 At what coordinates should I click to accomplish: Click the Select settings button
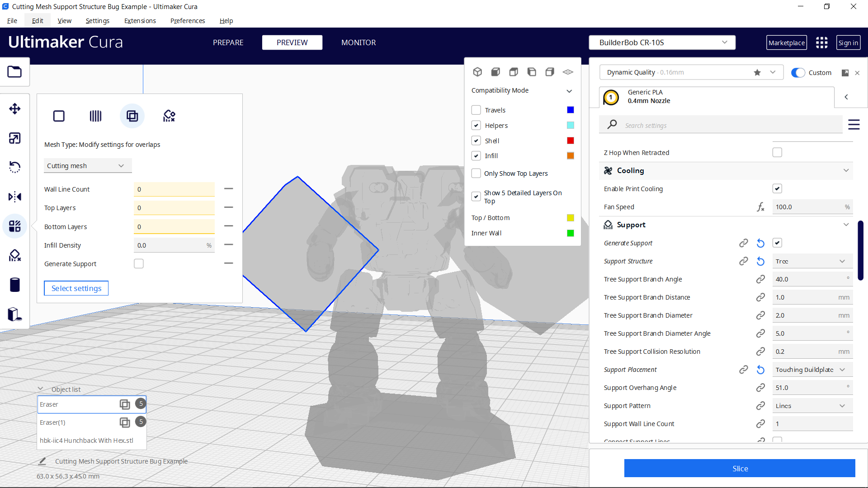click(x=76, y=288)
